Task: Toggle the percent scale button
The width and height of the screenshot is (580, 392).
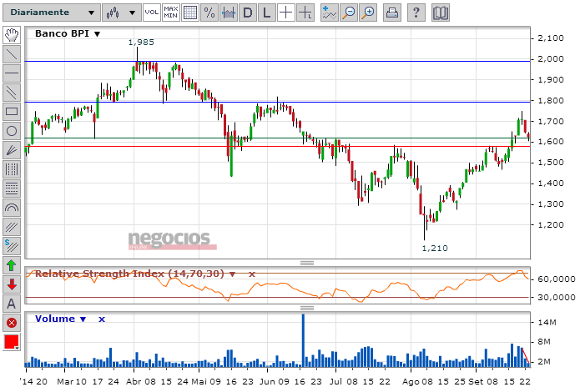Action: pos(209,13)
